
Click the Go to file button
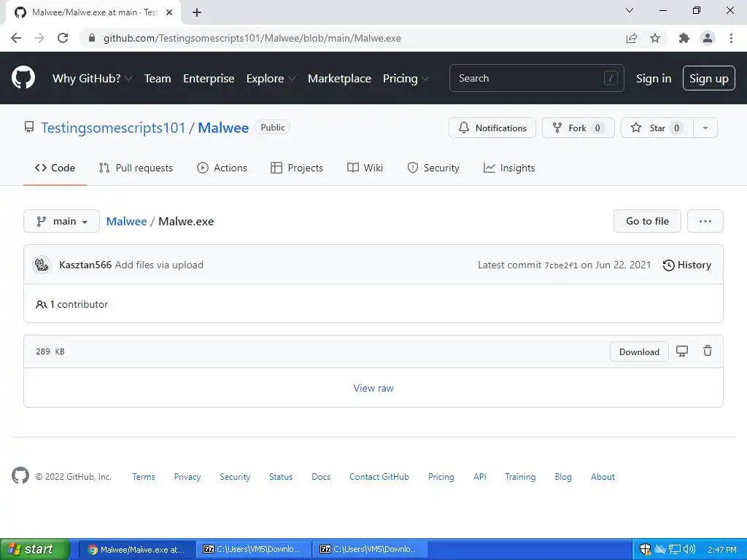(648, 221)
